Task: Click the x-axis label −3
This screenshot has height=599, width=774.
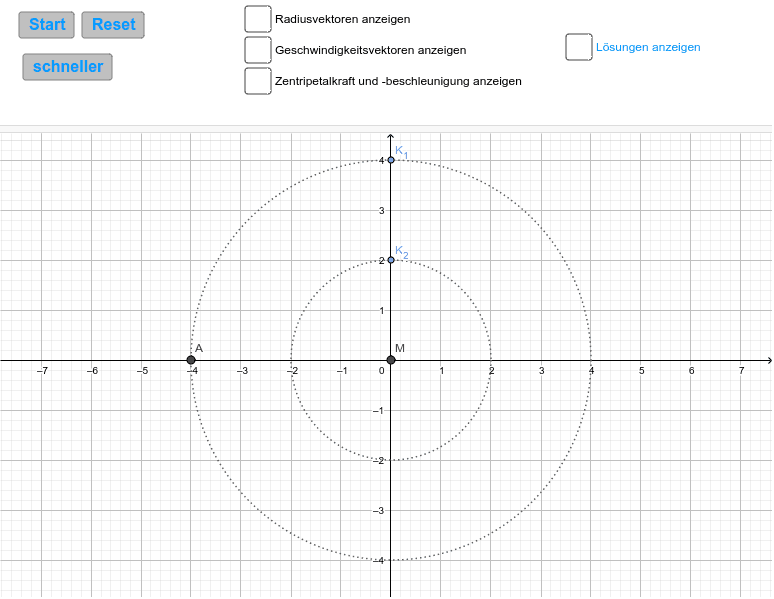Action: tap(242, 370)
